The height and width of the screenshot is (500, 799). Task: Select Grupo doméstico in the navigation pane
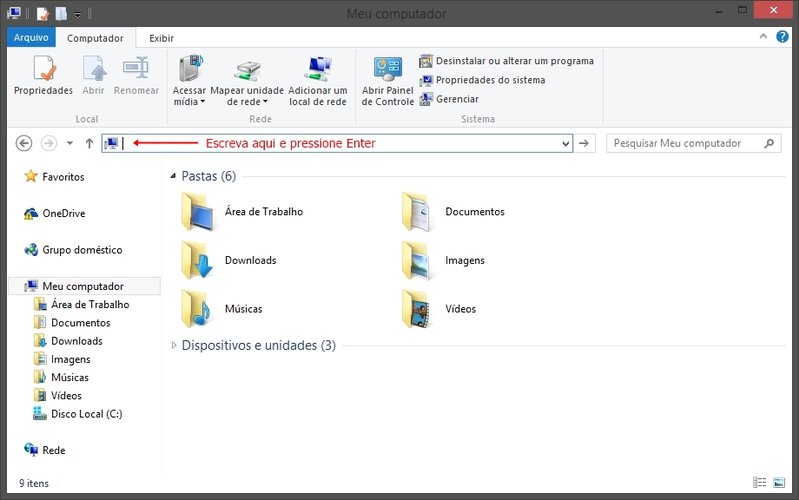[x=73, y=250]
